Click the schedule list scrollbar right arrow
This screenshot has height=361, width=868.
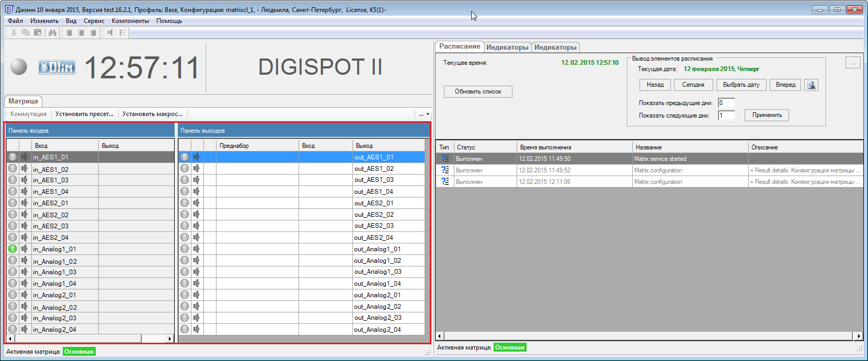[859, 336]
